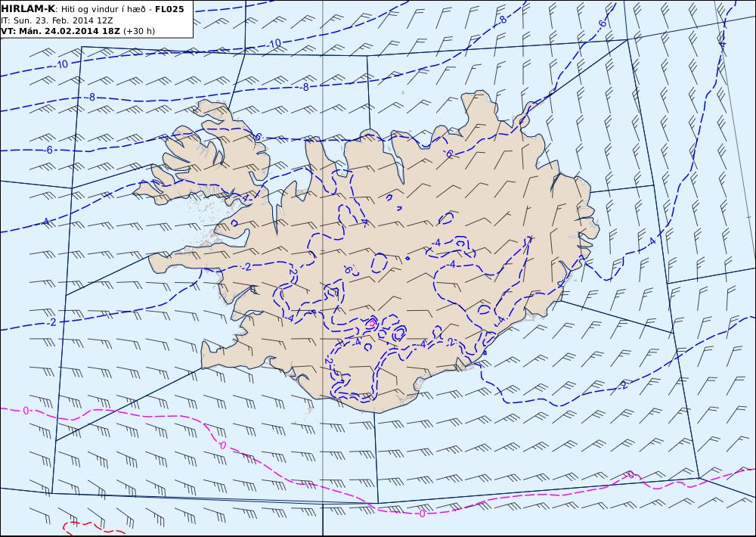
Task: Select the "FL025" flight level label
Action: (169, 9)
